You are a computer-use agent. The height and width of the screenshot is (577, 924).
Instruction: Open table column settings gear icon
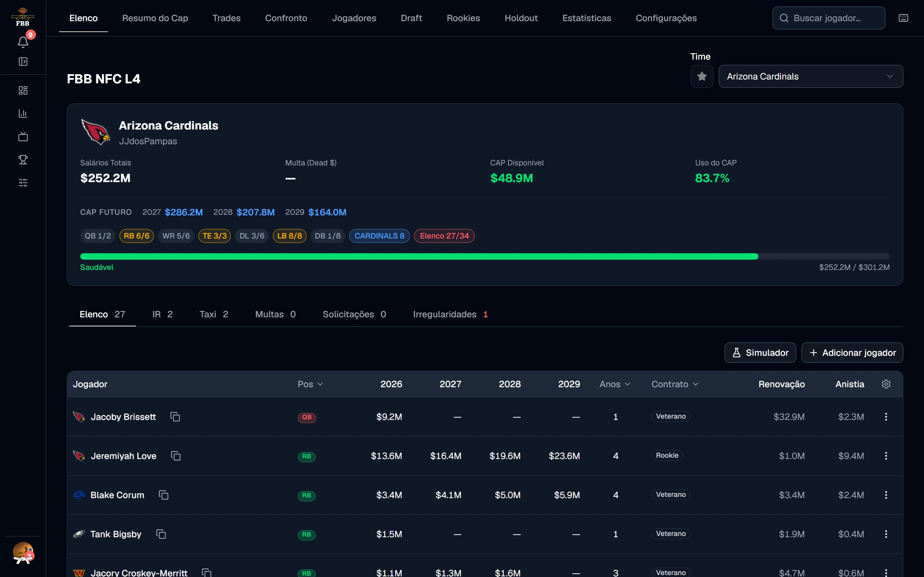(886, 384)
